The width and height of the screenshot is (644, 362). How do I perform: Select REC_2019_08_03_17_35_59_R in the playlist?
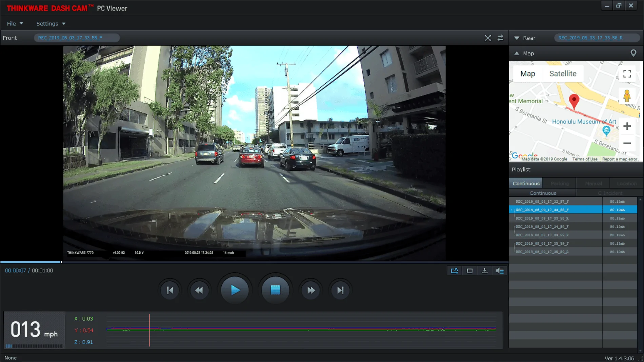coord(556,252)
